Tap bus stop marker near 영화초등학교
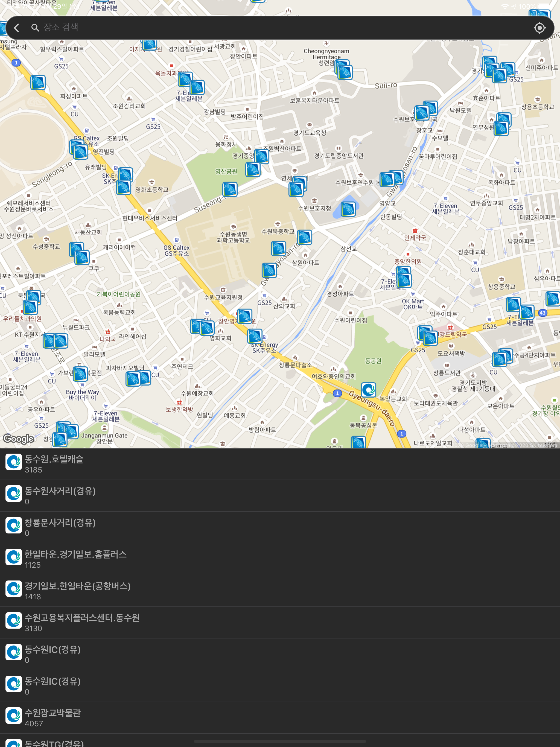560x747 pixels. 124,187
